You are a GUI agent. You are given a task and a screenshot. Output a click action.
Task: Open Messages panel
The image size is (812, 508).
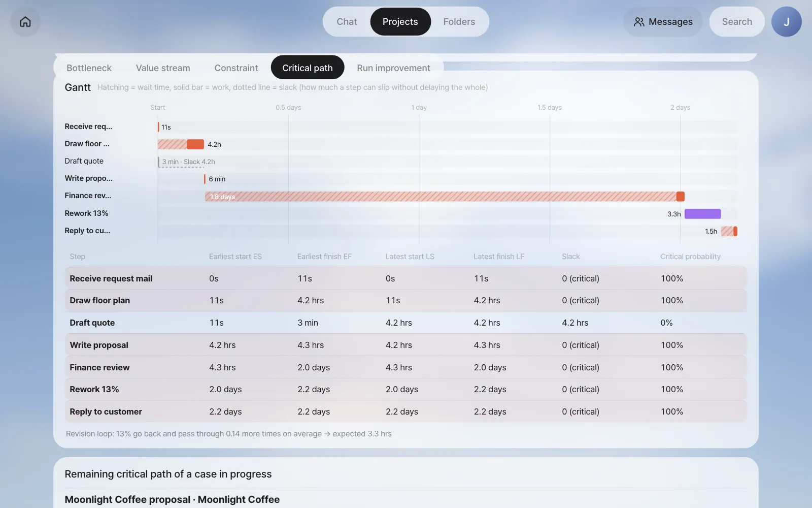click(663, 22)
